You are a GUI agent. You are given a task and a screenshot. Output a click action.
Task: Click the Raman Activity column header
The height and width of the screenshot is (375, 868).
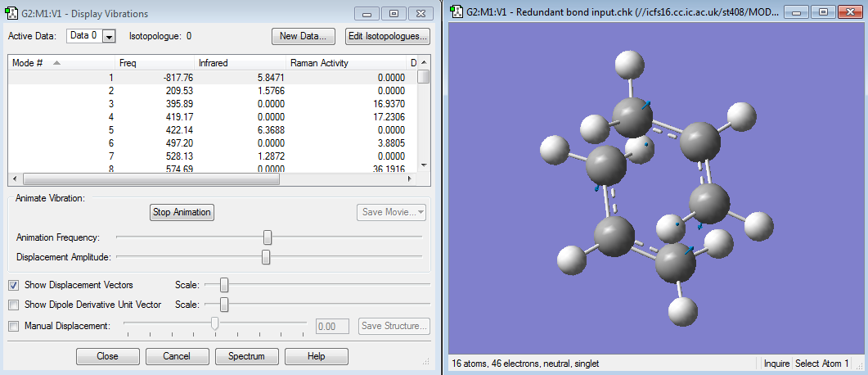pos(319,63)
